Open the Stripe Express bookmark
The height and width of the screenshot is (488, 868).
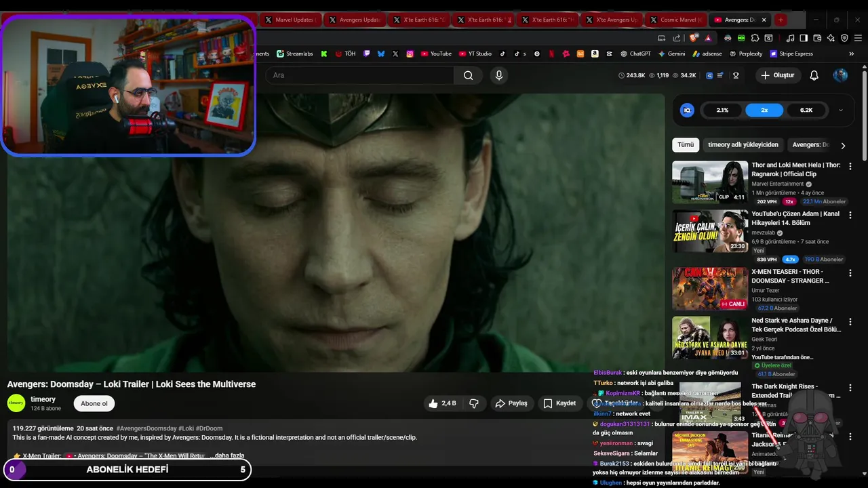tap(791, 54)
